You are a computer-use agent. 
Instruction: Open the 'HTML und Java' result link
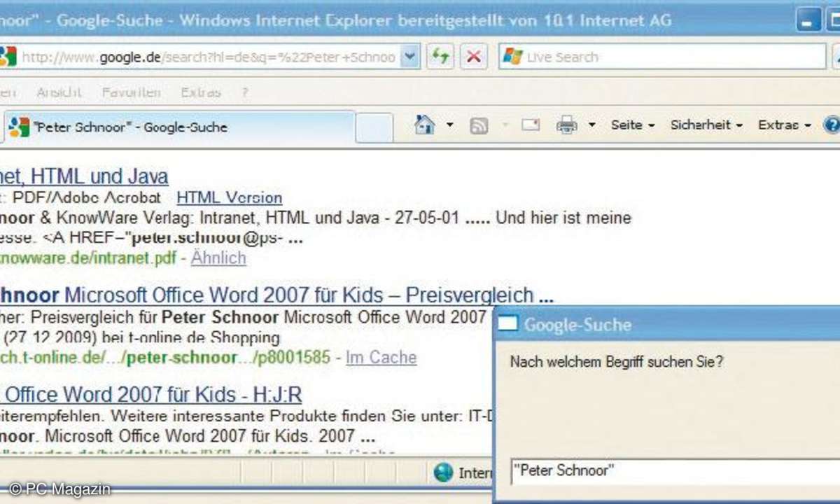(84, 176)
